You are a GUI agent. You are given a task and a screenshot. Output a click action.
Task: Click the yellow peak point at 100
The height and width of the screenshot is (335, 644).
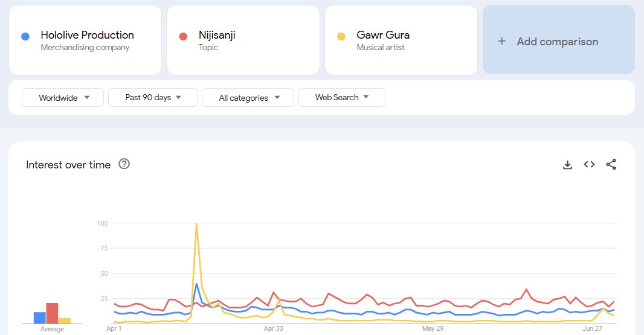pyautogui.click(x=197, y=224)
